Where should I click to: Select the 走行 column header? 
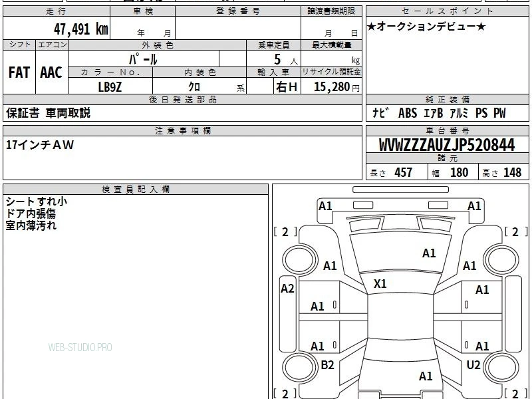(57, 11)
